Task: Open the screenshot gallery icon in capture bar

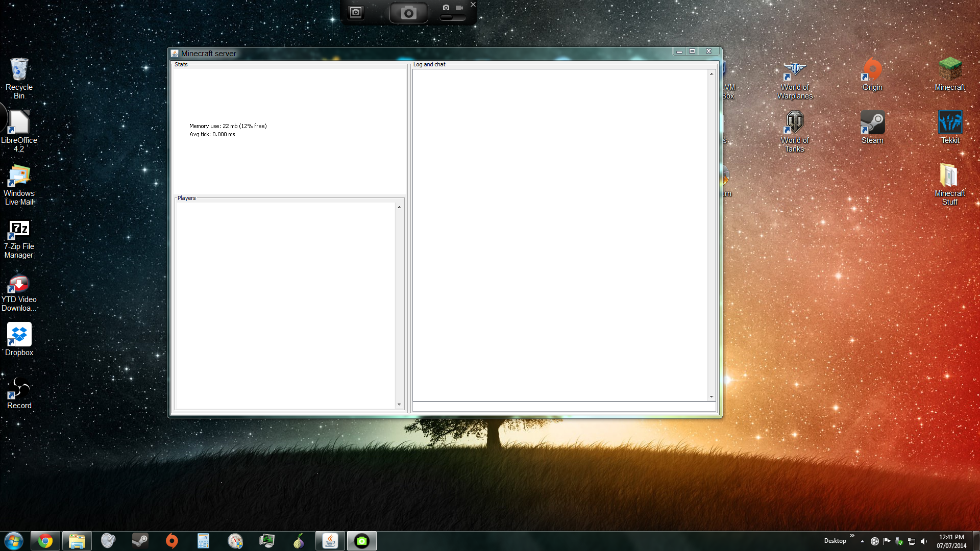Action: pyautogui.click(x=356, y=13)
